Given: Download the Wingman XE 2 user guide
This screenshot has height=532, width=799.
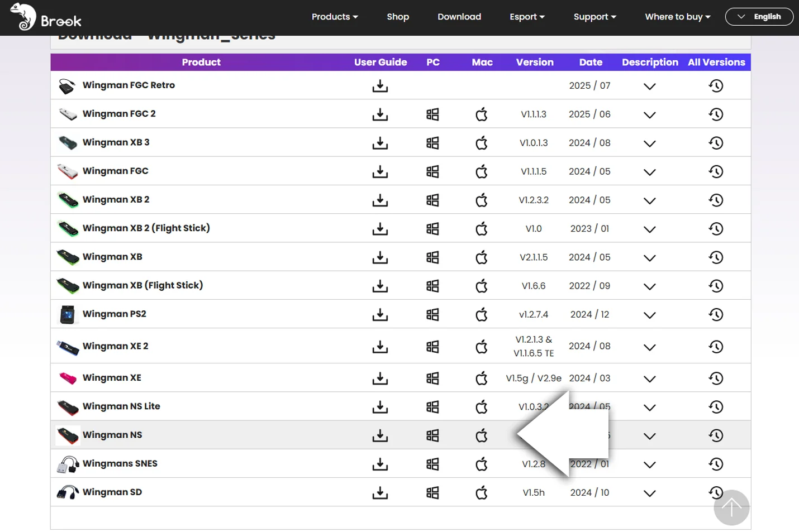Looking at the screenshot, I should (380, 347).
